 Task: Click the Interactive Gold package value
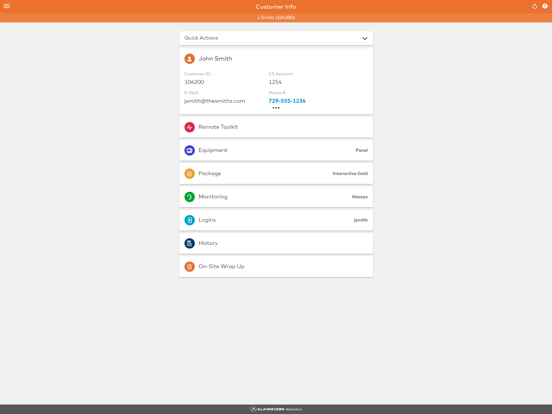(x=350, y=174)
